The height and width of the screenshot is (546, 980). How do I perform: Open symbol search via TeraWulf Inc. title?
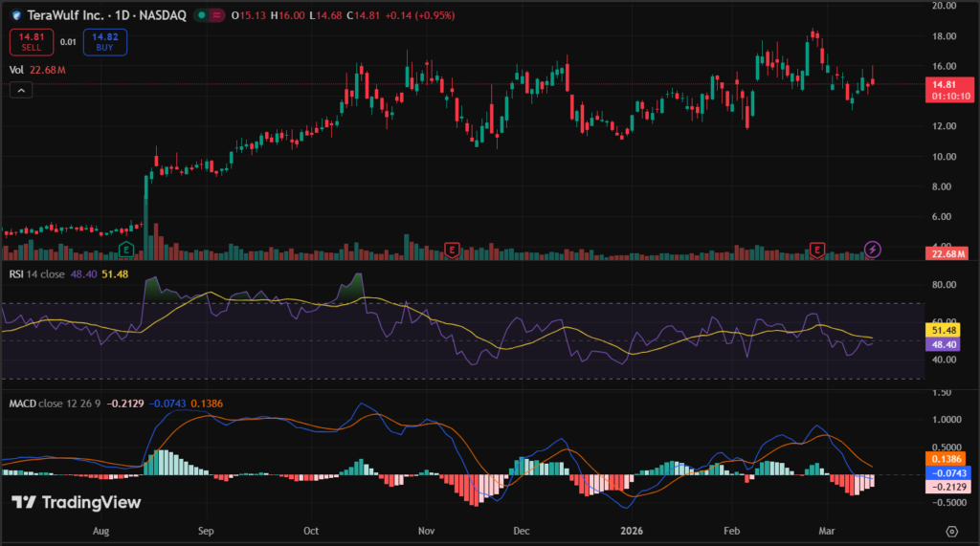point(67,16)
